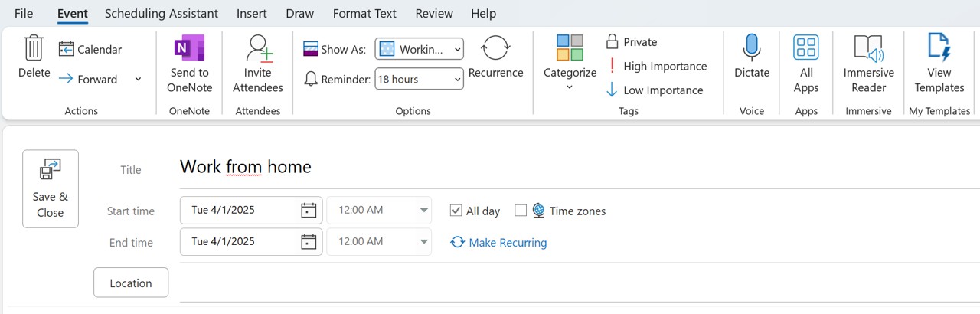980x314 pixels.
Task: Expand the Show As dropdown
Action: pyautogui.click(x=420, y=49)
